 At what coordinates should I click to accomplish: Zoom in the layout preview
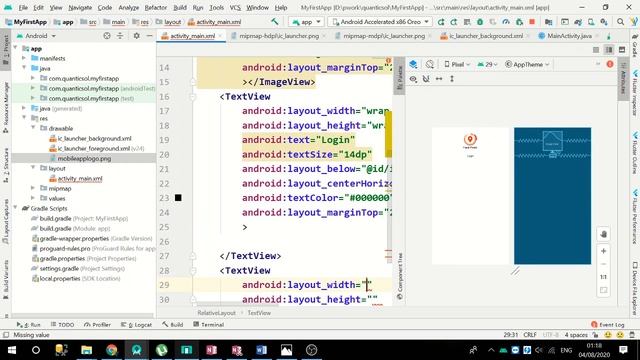pos(603,251)
